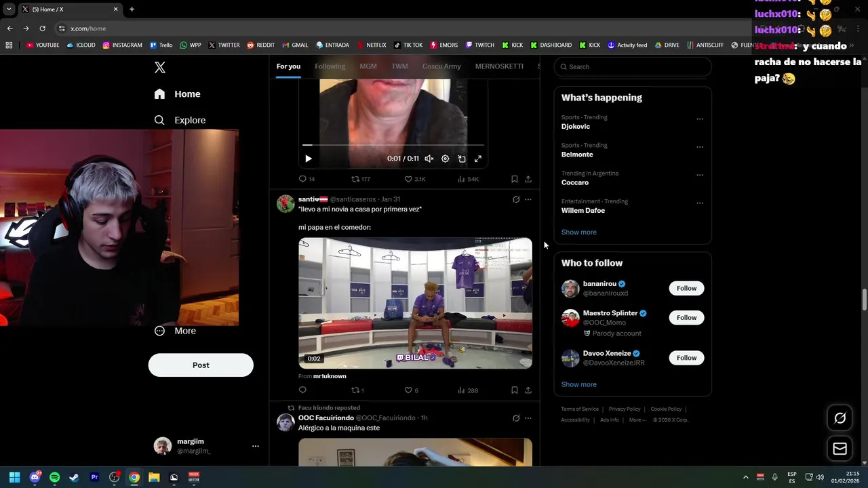Like the post with 3.1K likes
Viewport: 868px width, 488px height.
point(415,179)
